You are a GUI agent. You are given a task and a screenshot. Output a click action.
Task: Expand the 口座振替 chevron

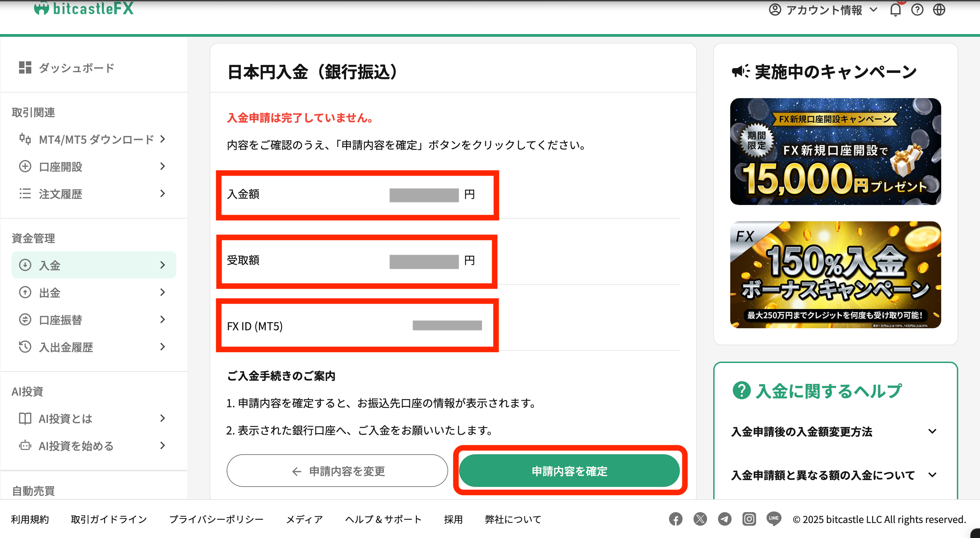tap(163, 319)
